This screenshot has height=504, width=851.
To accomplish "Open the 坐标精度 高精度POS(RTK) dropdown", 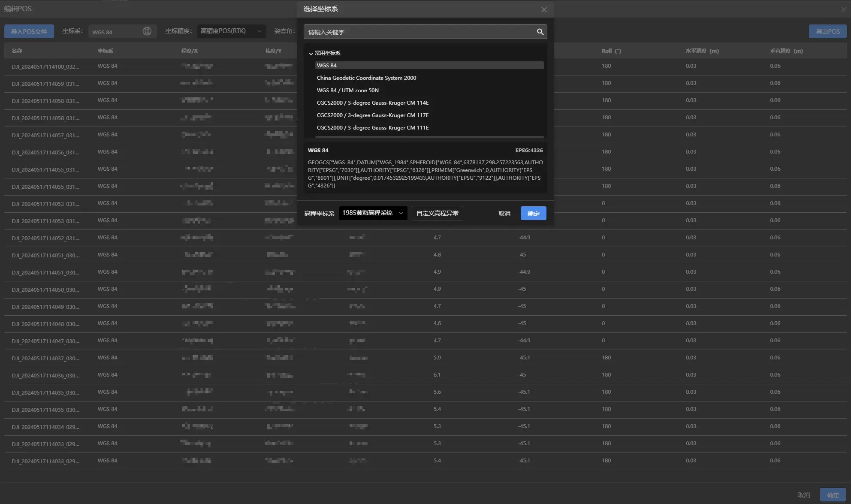I will pos(231,31).
